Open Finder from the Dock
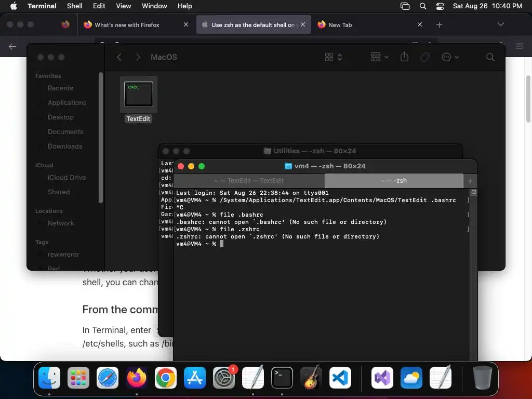The width and height of the screenshot is (532, 399). [49, 377]
